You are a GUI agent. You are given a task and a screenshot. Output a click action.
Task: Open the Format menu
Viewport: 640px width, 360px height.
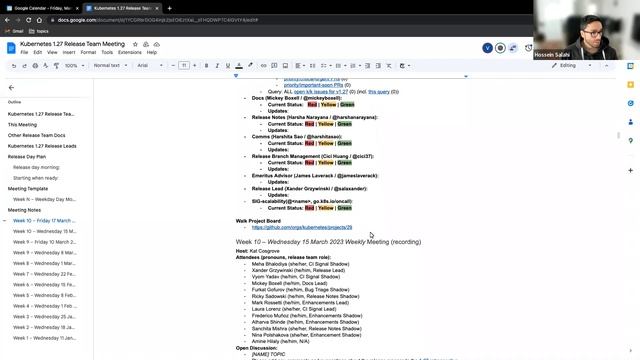click(x=88, y=53)
